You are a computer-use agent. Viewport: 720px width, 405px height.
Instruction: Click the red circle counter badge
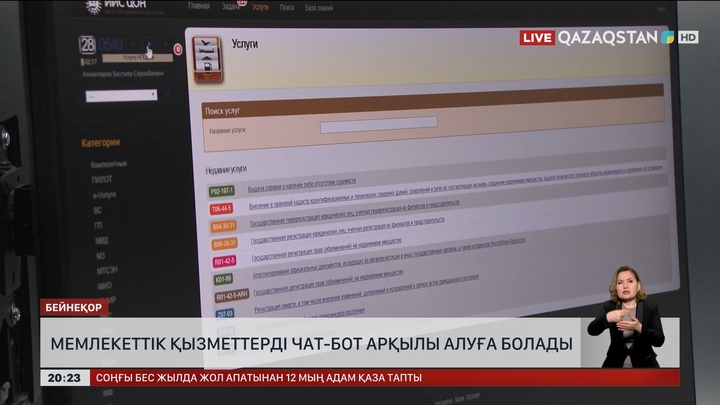tap(178, 49)
